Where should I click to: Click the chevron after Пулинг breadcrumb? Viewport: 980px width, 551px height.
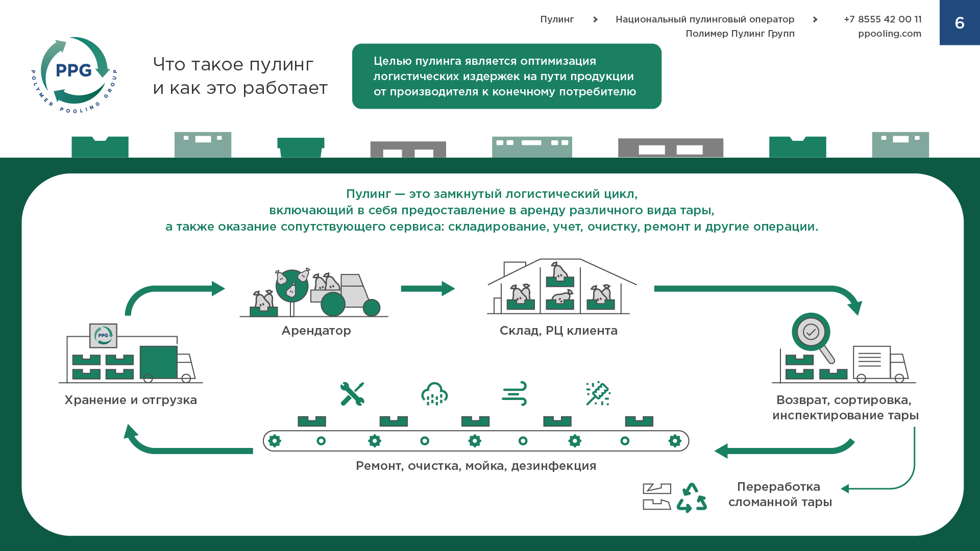tap(595, 19)
